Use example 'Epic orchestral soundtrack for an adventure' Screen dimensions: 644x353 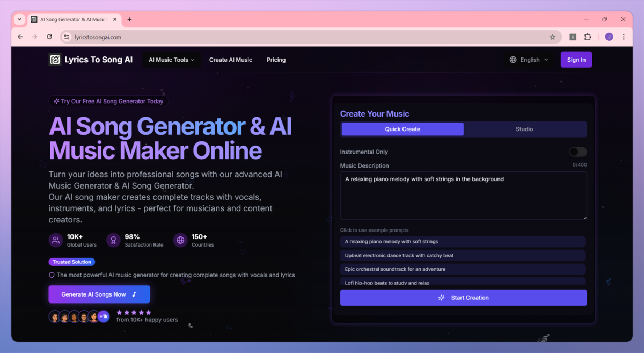(x=463, y=269)
